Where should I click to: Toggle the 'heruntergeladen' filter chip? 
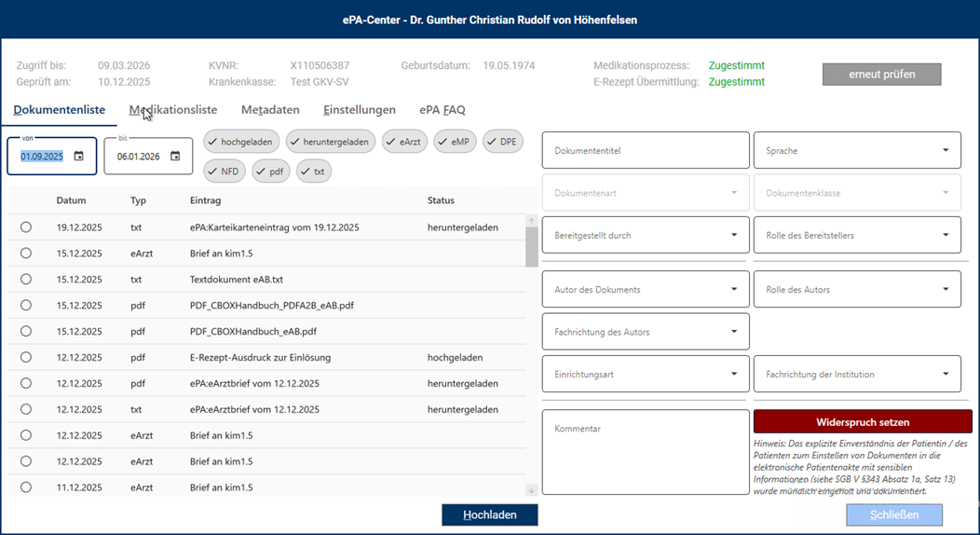[x=330, y=142]
